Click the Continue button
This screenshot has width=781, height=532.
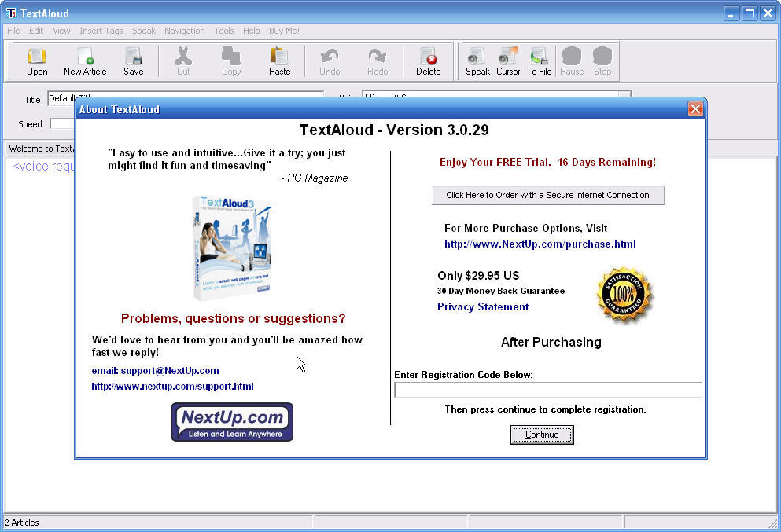point(542,435)
